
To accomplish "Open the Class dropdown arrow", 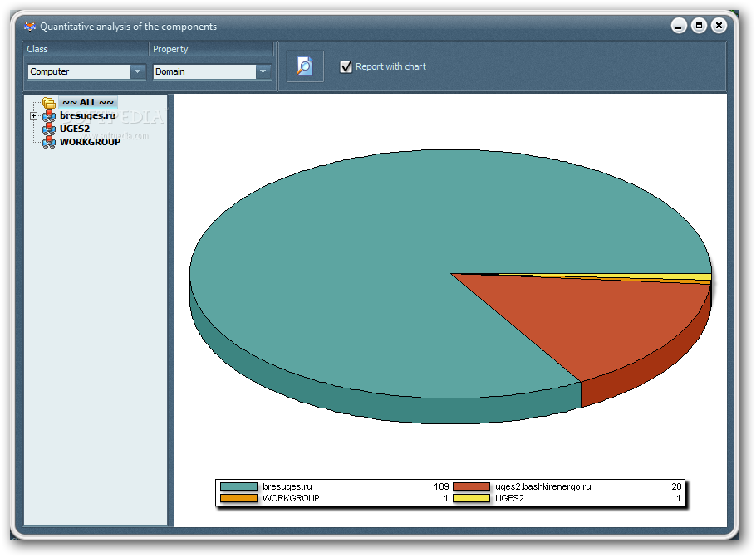I will pyautogui.click(x=137, y=71).
